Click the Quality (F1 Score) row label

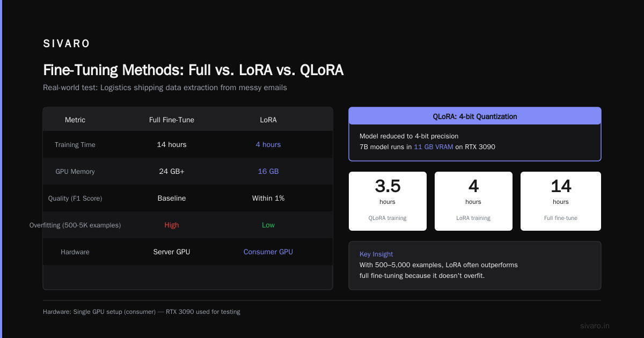pos(75,199)
